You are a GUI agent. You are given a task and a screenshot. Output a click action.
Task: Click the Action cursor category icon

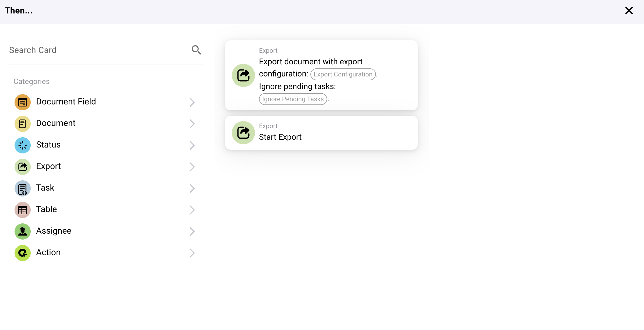point(23,253)
